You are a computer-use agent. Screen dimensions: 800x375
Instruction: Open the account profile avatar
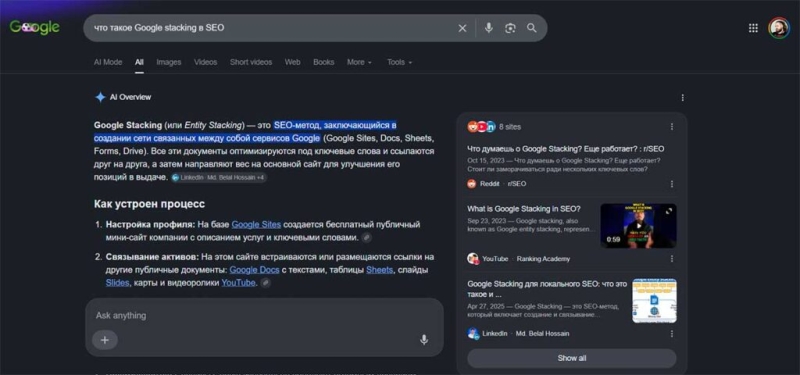pos(779,28)
